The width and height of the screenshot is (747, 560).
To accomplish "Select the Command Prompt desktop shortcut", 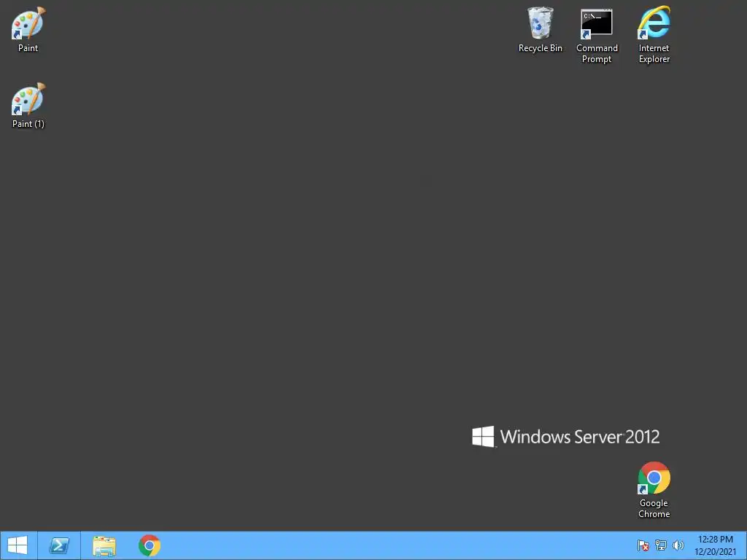I will coord(597,35).
